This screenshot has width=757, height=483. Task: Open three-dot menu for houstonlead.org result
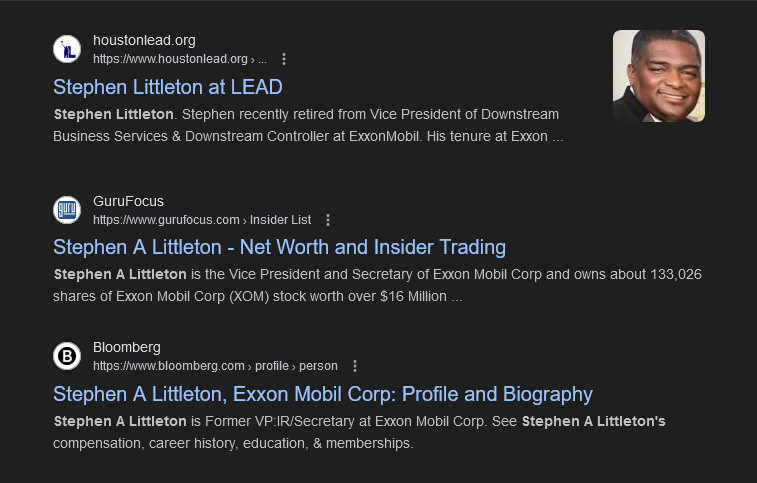pyautogui.click(x=284, y=59)
